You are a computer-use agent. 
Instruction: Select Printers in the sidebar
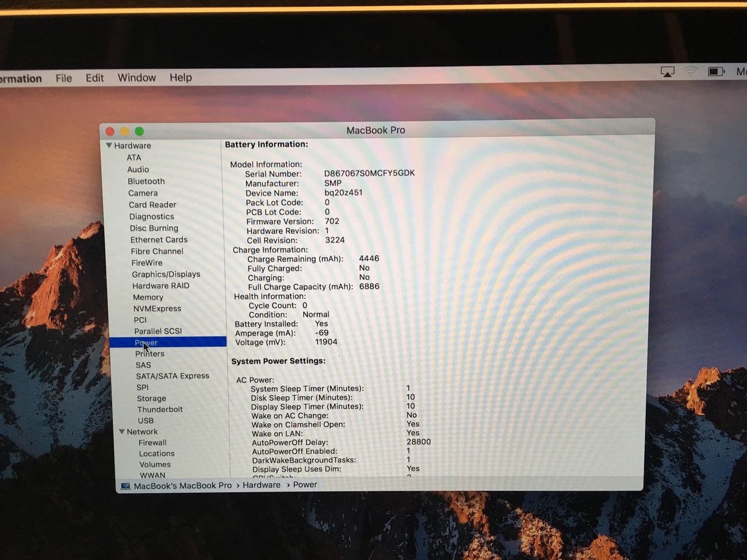[x=150, y=354]
